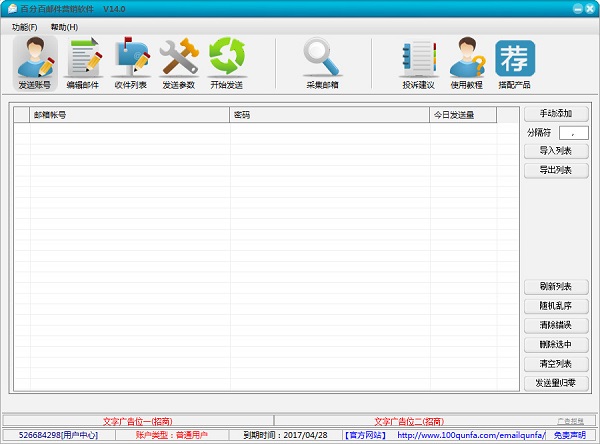This screenshot has width=600, height=444.
Task: Open the 发送账号 (sender accounts) toolbar icon
Action: [x=35, y=62]
